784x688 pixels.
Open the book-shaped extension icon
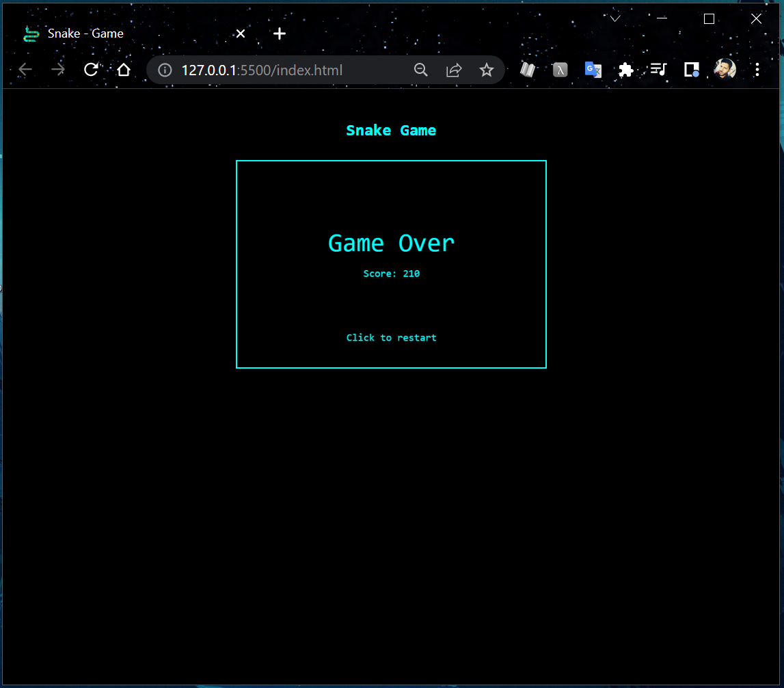point(527,69)
